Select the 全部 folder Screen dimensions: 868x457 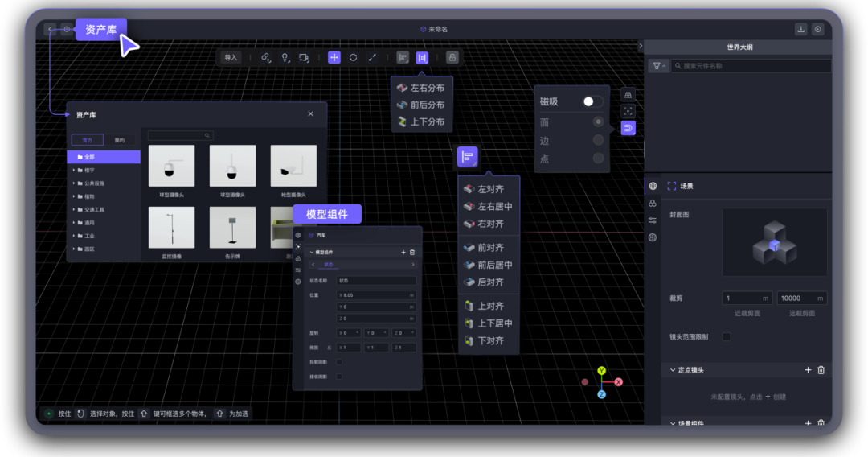104,157
